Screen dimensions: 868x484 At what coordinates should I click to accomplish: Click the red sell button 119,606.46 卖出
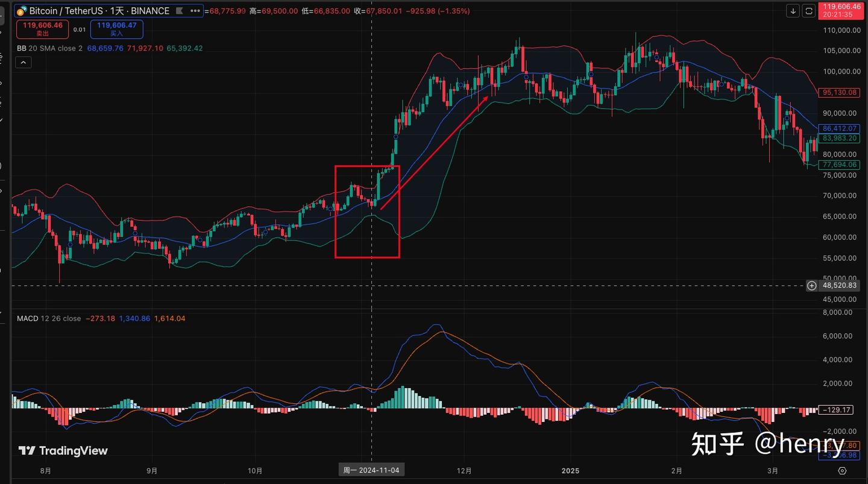point(43,28)
